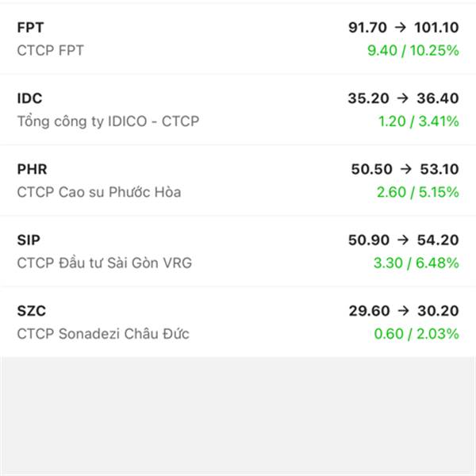Click the arrow between 50.90 and 54.20

(403, 240)
